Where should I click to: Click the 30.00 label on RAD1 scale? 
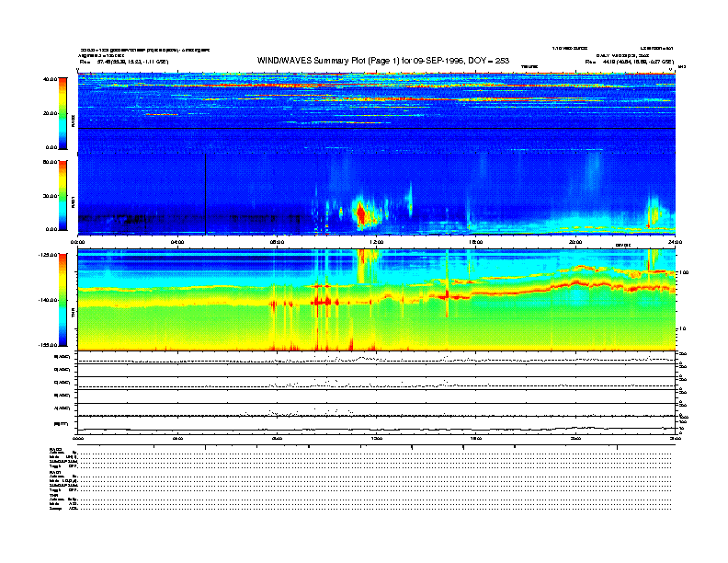tap(50, 196)
